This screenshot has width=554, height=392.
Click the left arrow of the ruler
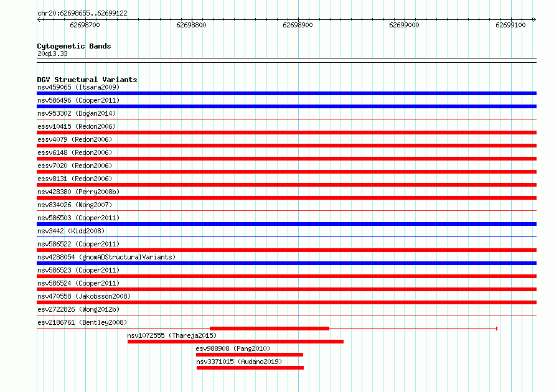[x=39, y=19]
